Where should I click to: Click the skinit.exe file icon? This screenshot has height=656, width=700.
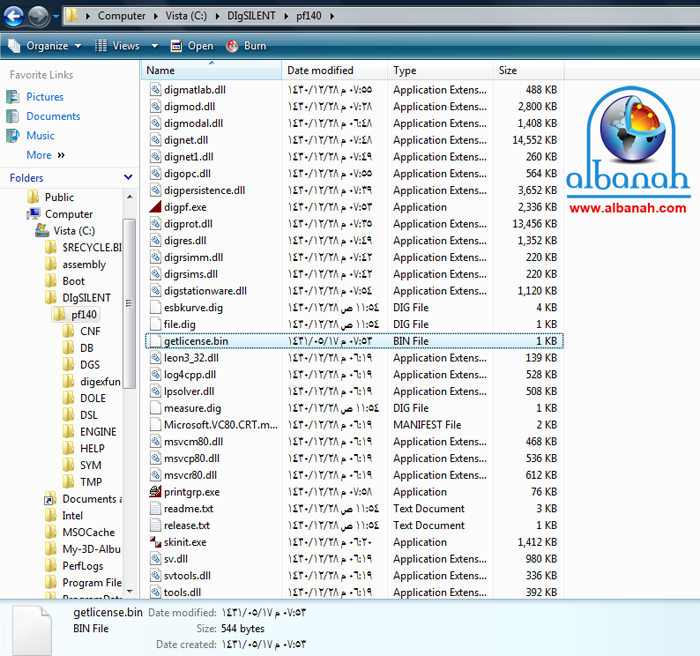coord(155,542)
